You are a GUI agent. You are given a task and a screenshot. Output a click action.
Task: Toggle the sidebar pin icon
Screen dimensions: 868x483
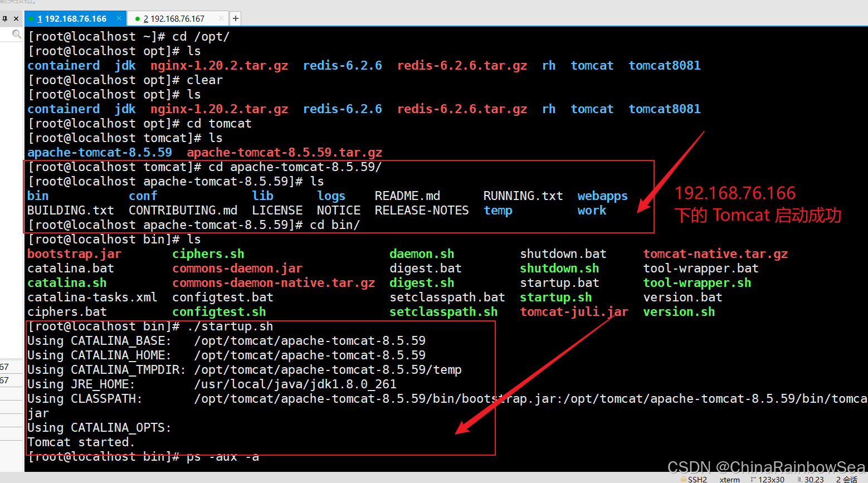click(4, 18)
